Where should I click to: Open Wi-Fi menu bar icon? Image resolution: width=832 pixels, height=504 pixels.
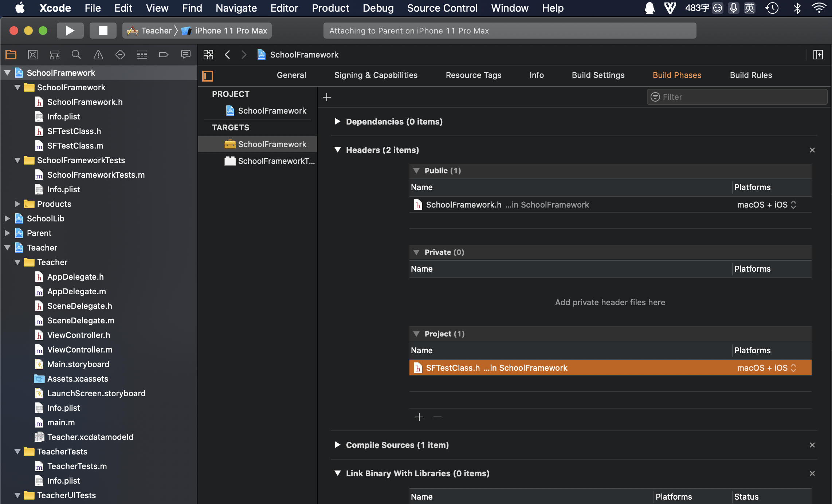coord(819,8)
